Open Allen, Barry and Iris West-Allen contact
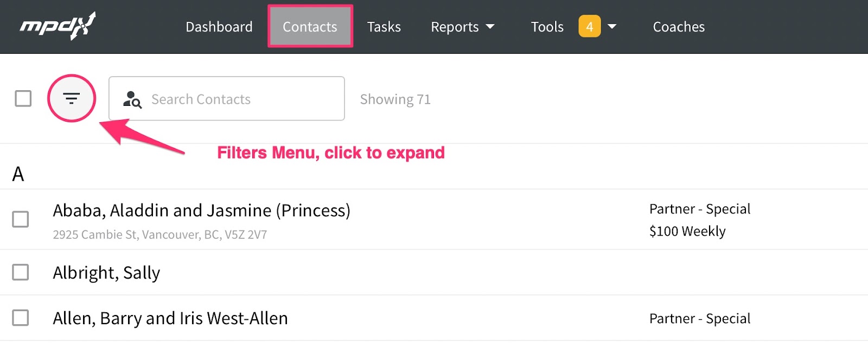This screenshot has width=868, height=353. 170,318
